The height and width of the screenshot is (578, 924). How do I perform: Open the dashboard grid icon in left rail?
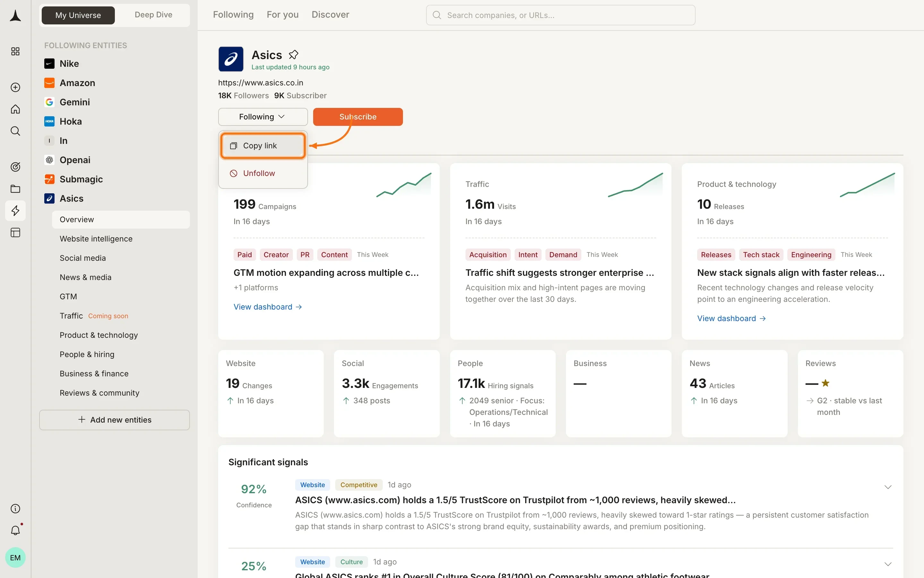15,51
